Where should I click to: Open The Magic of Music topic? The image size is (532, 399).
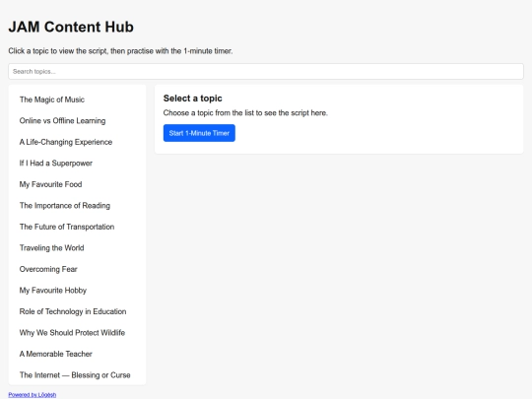coord(78,100)
